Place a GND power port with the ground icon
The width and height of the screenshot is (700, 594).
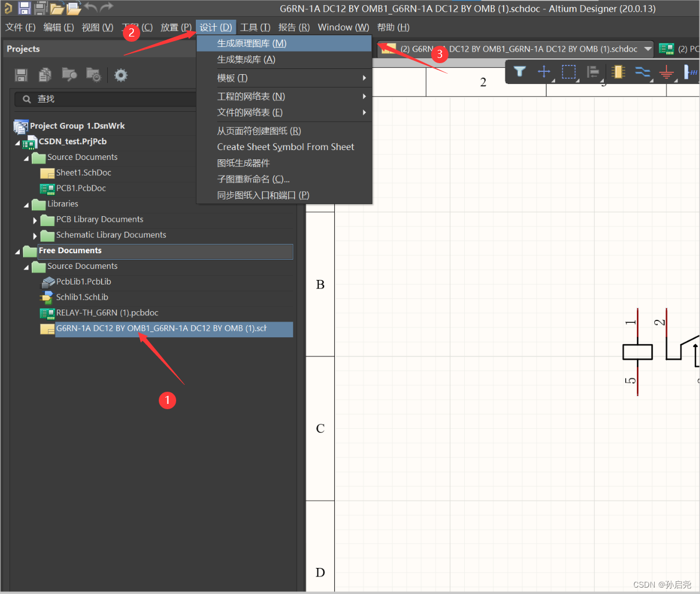[667, 72]
